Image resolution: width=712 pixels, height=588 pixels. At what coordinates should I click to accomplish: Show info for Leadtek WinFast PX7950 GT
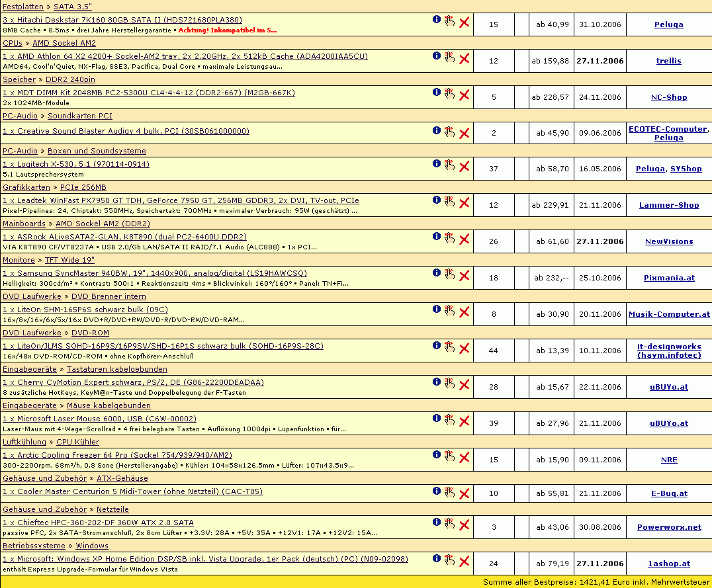(x=436, y=200)
